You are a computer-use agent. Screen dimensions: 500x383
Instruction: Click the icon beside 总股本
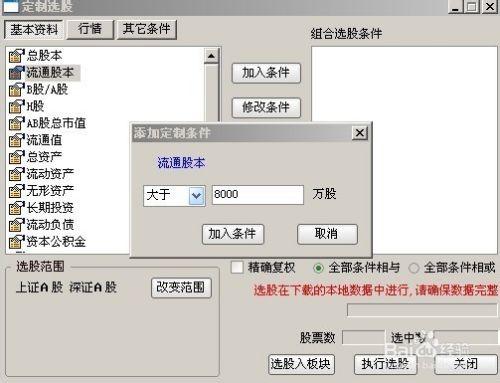17,56
